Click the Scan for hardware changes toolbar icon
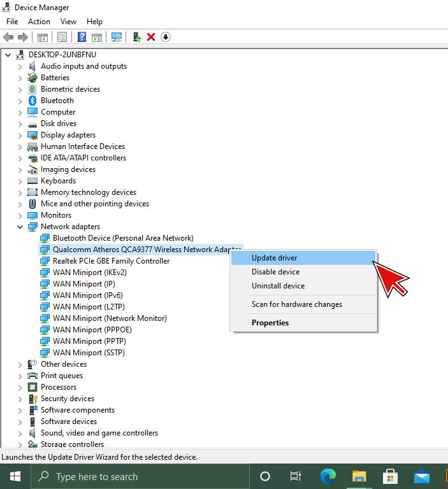The height and width of the screenshot is (489, 448). tap(117, 37)
